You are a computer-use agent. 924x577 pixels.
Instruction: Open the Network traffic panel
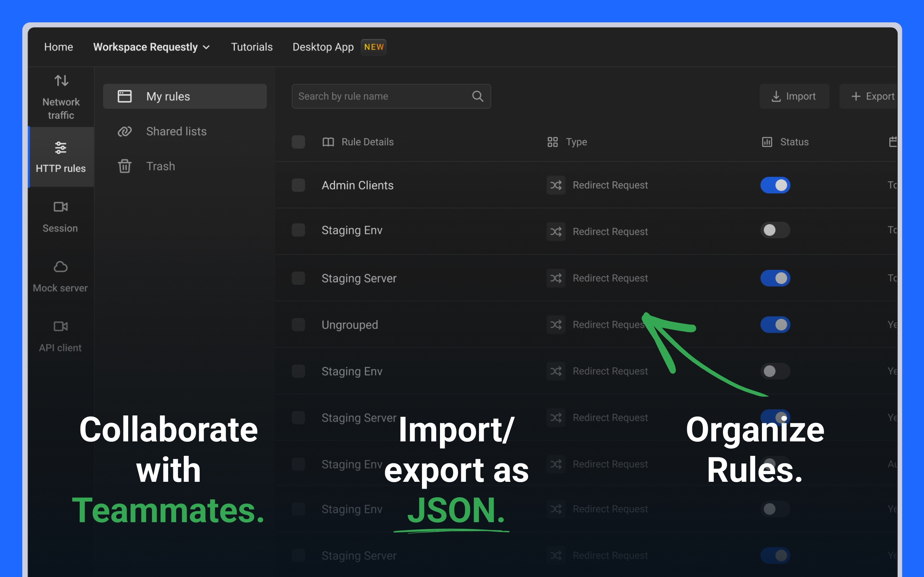tap(60, 97)
